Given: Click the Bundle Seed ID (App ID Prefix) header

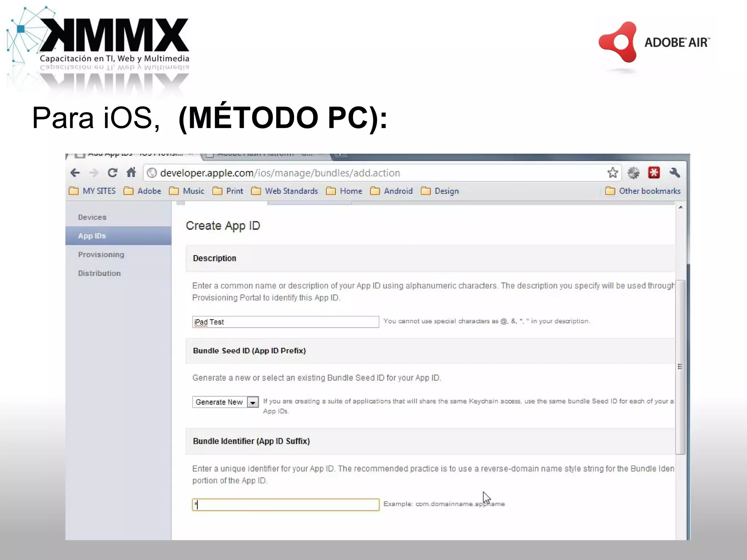Looking at the screenshot, I should [430, 351].
